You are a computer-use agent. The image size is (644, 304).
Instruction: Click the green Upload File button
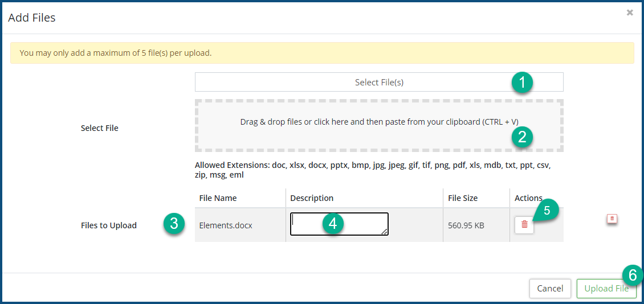tap(606, 289)
